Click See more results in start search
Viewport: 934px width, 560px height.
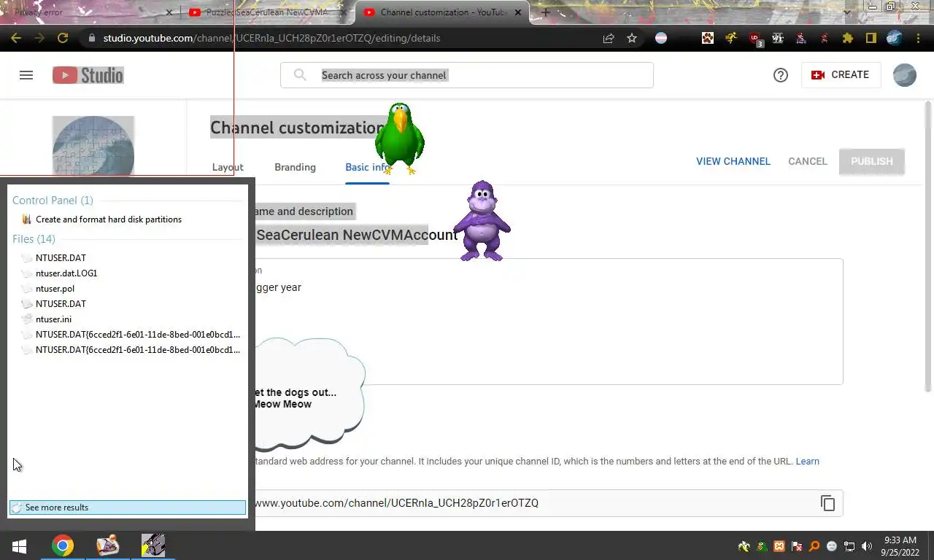point(128,507)
